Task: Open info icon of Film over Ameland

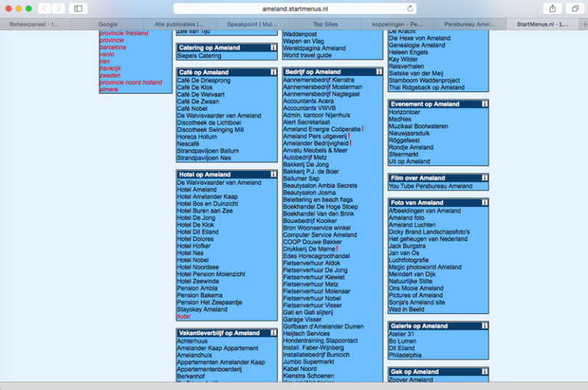Action: tap(485, 178)
